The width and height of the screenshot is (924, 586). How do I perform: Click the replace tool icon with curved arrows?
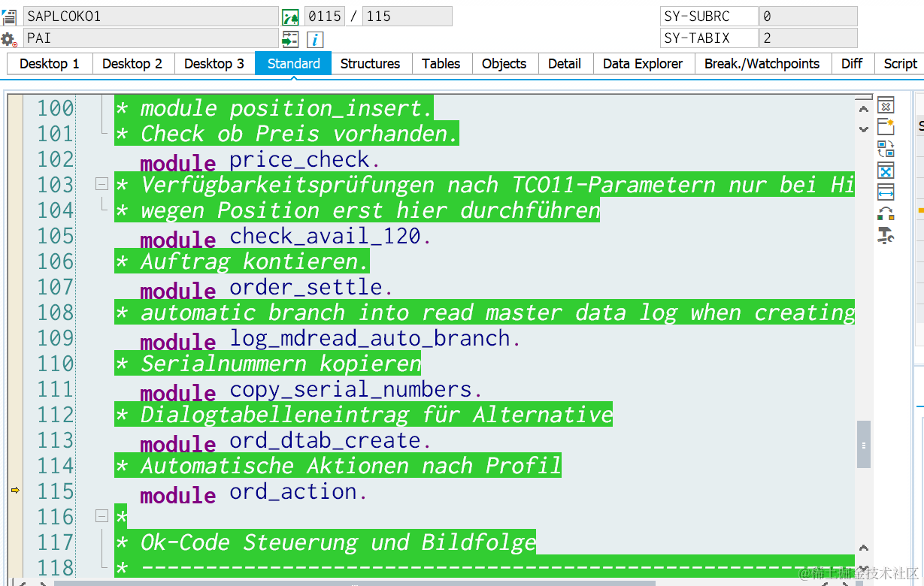click(x=886, y=214)
